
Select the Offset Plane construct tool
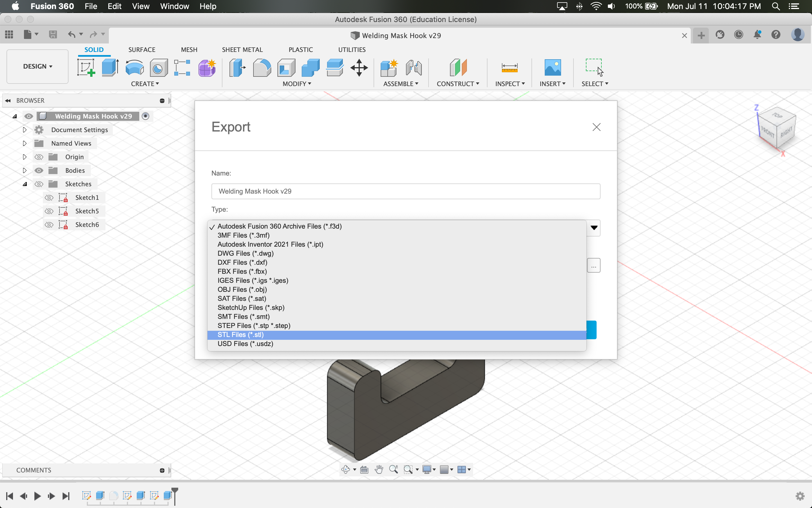[x=458, y=67]
